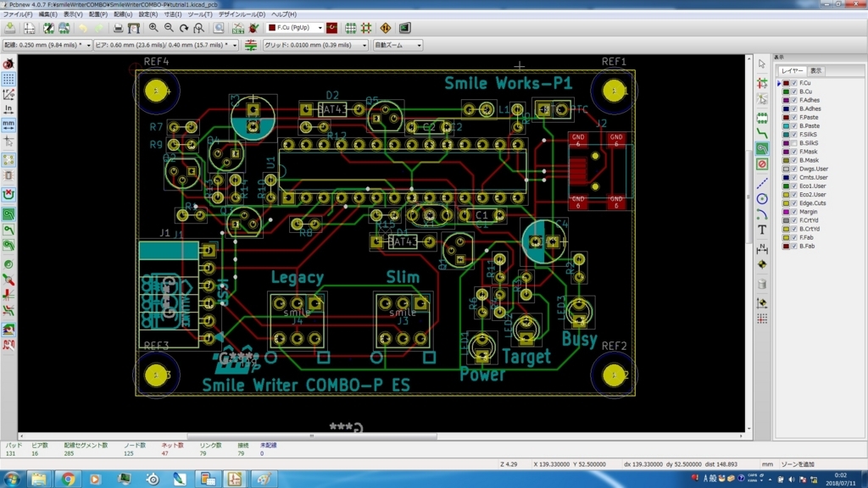Switch units to millimeters
Viewport: 868px width, 488px height.
[8, 125]
